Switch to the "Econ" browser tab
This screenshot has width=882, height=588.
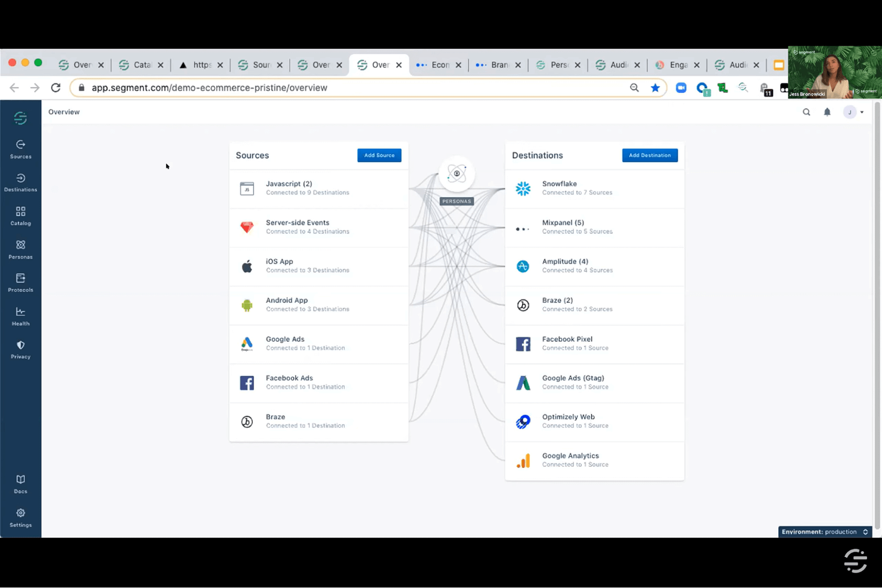(439, 65)
